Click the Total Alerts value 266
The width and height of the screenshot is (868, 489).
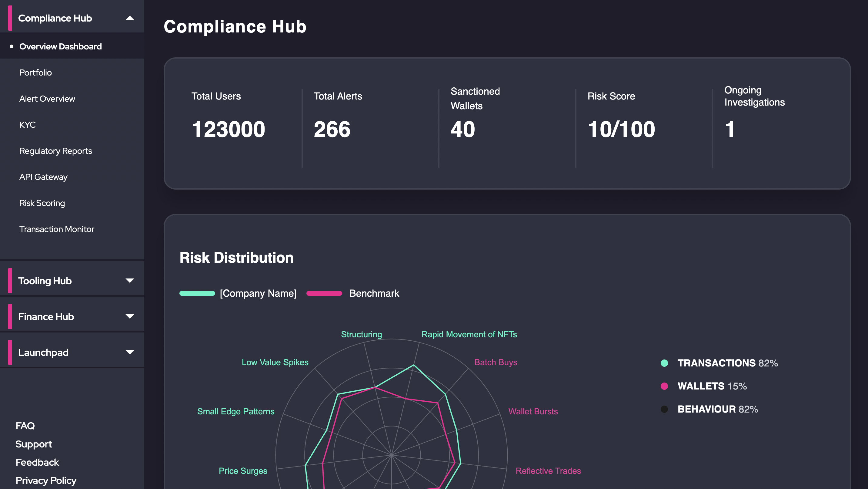coord(332,129)
